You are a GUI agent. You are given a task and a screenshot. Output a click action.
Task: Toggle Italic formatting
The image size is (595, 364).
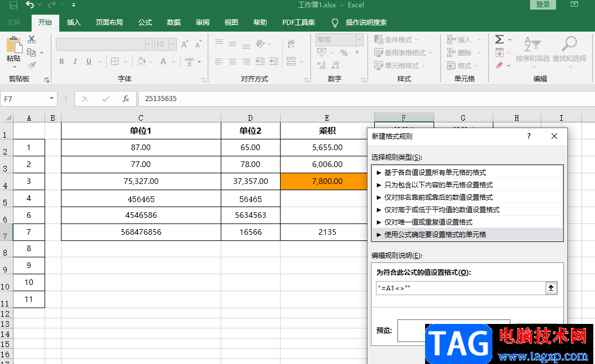pyautogui.click(x=75, y=62)
